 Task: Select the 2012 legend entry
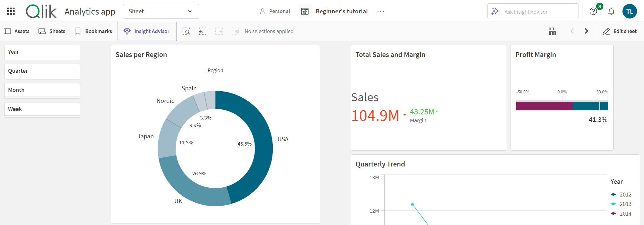621,195
